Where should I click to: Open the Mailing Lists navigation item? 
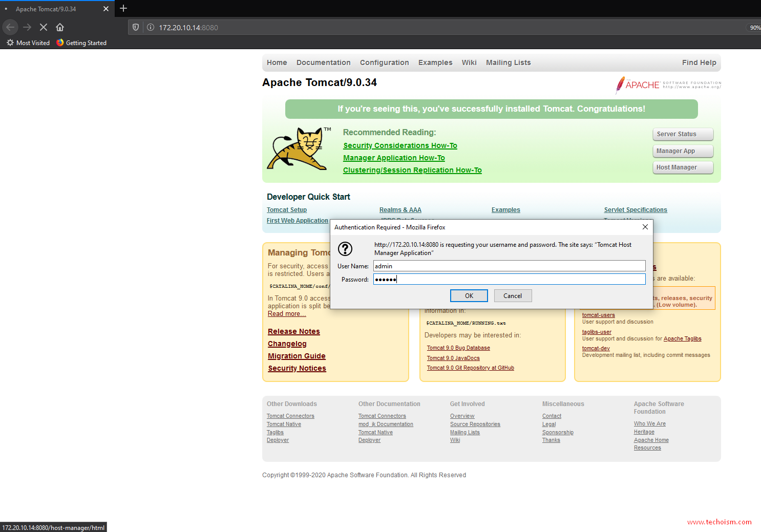click(x=509, y=62)
